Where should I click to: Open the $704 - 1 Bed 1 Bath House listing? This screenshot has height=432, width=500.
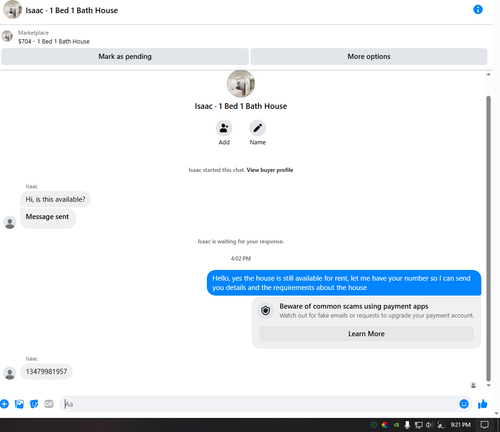[54, 41]
